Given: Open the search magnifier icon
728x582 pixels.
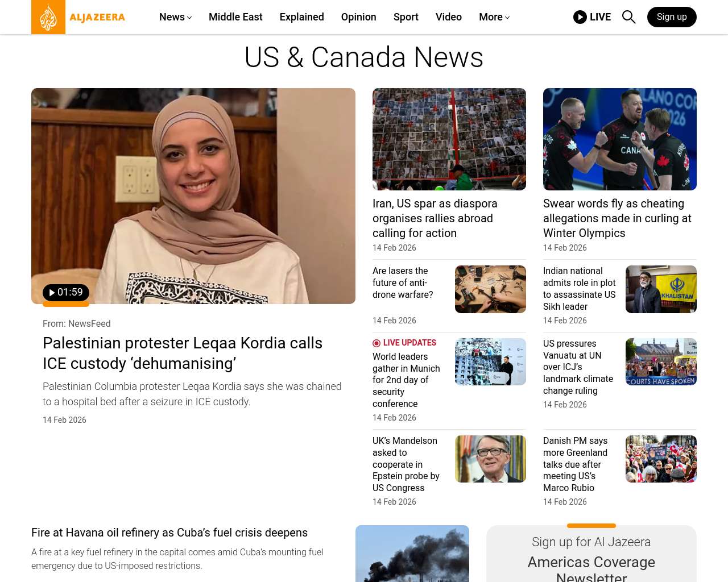Looking at the screenshot, I should pos(628,17).
